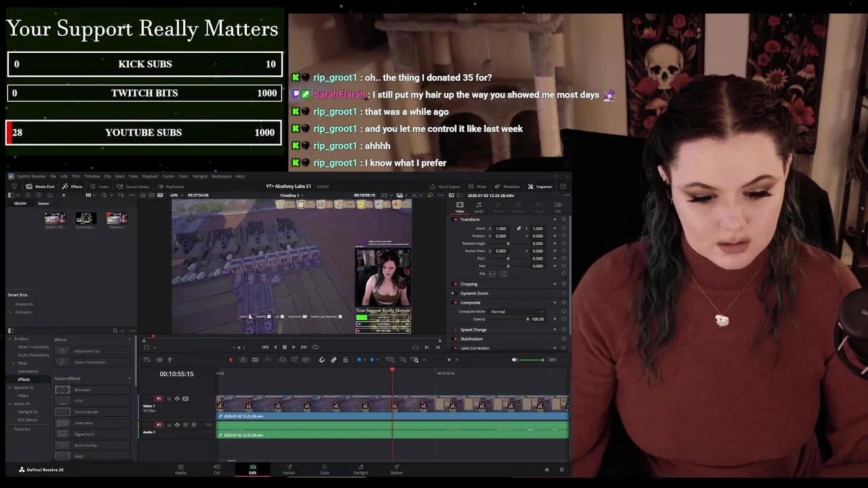Reset the Transform section with its reset icon
The image size is (868, 488).
point(564,220)
